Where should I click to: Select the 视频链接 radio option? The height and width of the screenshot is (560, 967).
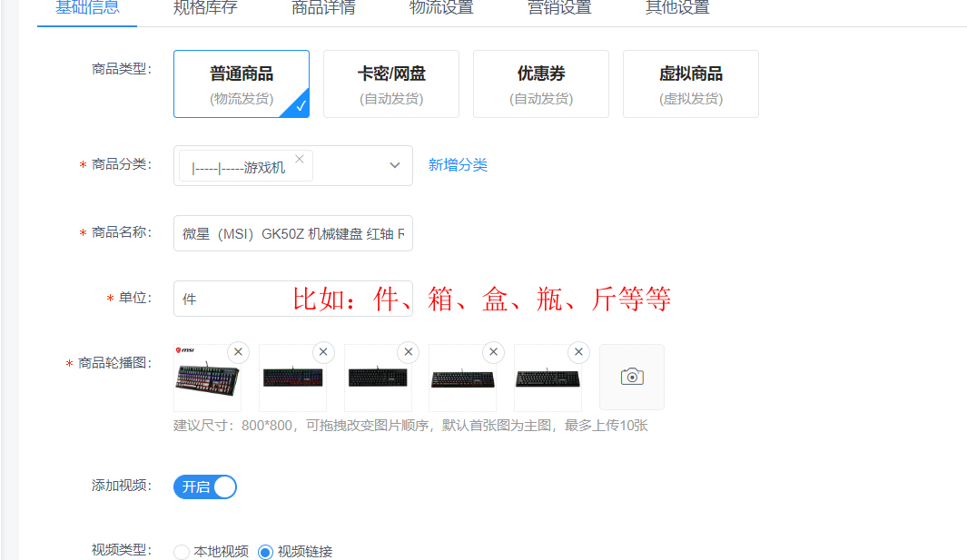tap(265, 552)
